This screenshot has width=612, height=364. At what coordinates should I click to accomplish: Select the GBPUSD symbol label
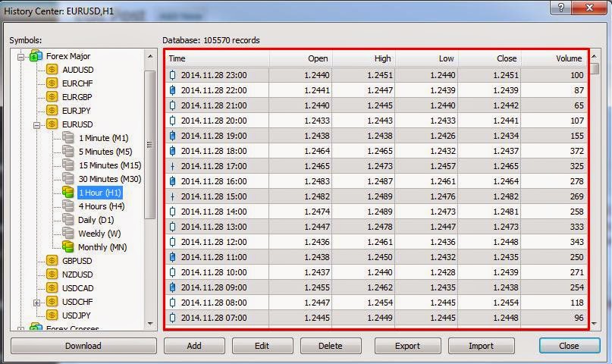click(x=77, y=261)
